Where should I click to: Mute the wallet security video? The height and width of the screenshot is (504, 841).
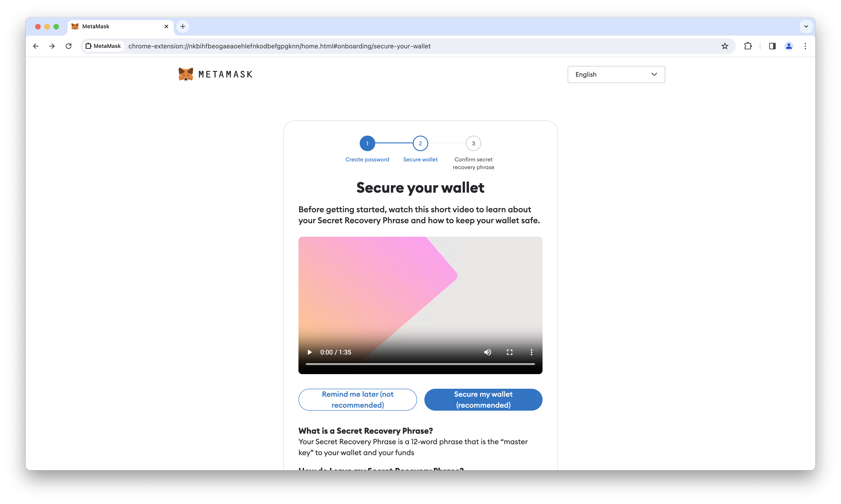point(488,352)
